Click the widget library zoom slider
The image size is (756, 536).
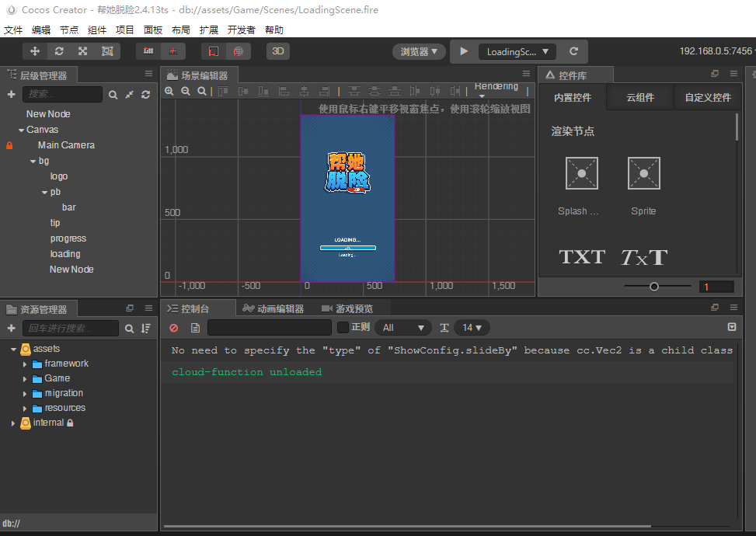coord(654,287)
